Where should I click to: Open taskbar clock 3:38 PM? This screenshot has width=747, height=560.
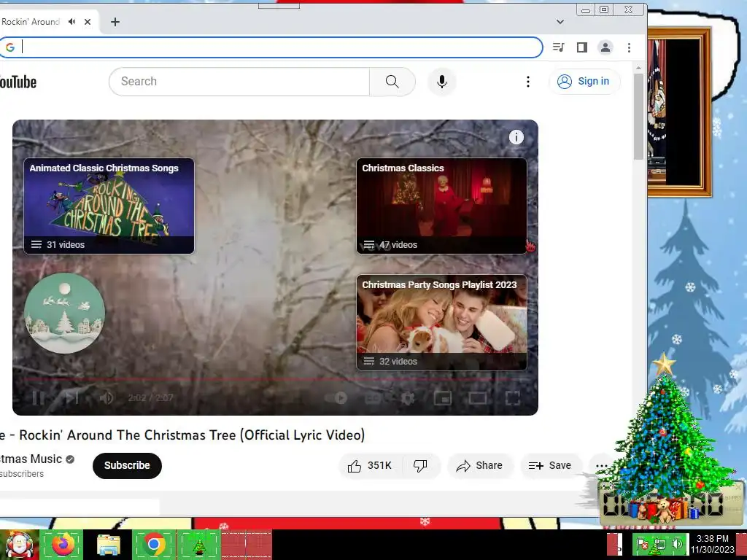(712, 544)
